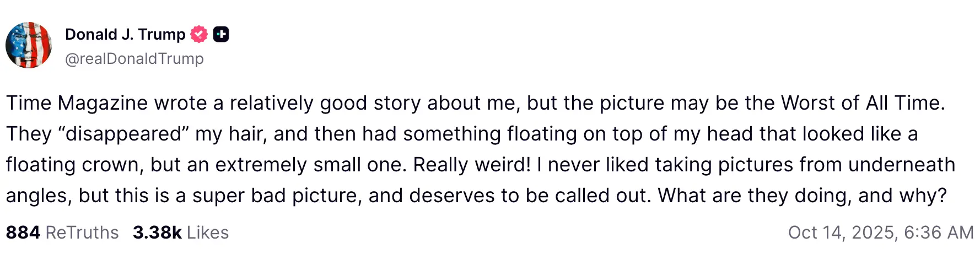The height and width of the screenshot is (254, 980).
Task: Click the red verified checkmark badge
Action: click(199, 35)
